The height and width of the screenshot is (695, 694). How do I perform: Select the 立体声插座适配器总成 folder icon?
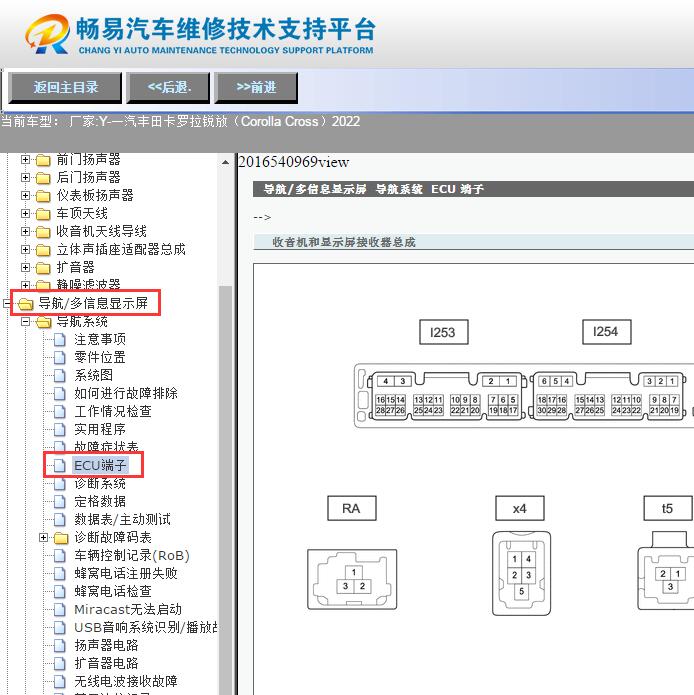pyautogui.click(x=43, y=250)
